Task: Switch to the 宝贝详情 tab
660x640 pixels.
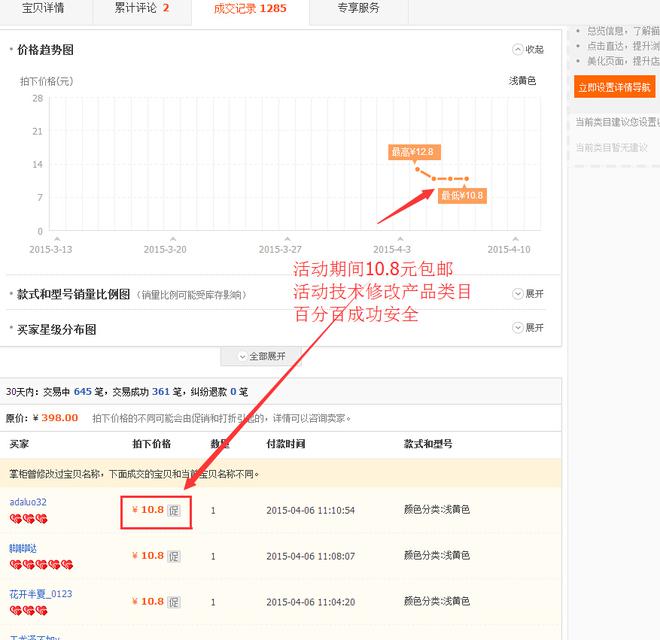Action: pos(43,9)
